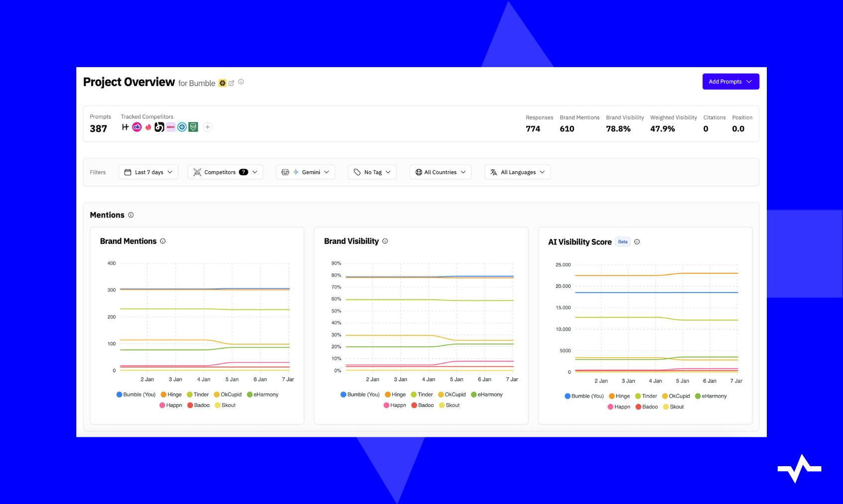Screen dimensions: 843x504
Task: Open the All Countries filter
Action: [440, 172]
